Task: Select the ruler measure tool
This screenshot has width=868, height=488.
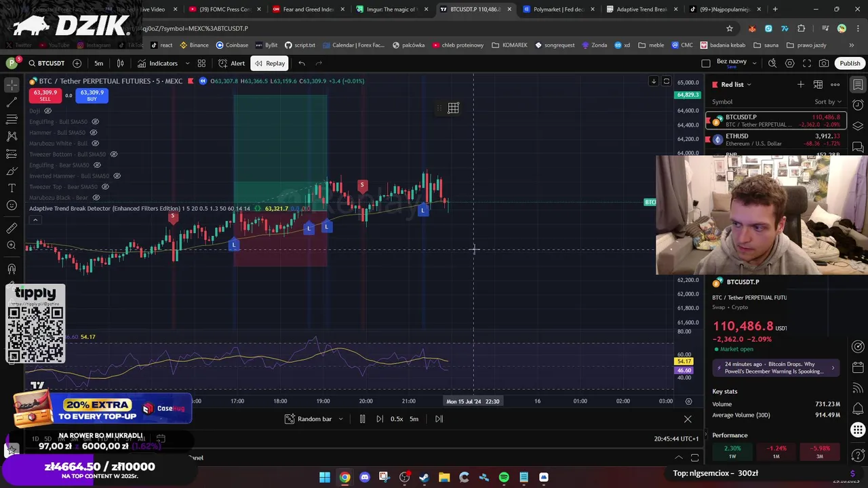Action: click(x=12, y=228)
